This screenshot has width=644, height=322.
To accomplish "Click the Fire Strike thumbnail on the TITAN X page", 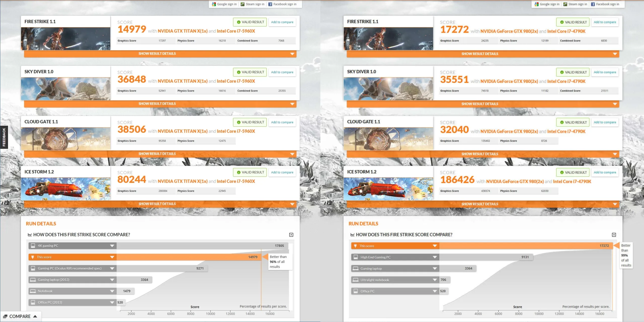I will 66,39.
